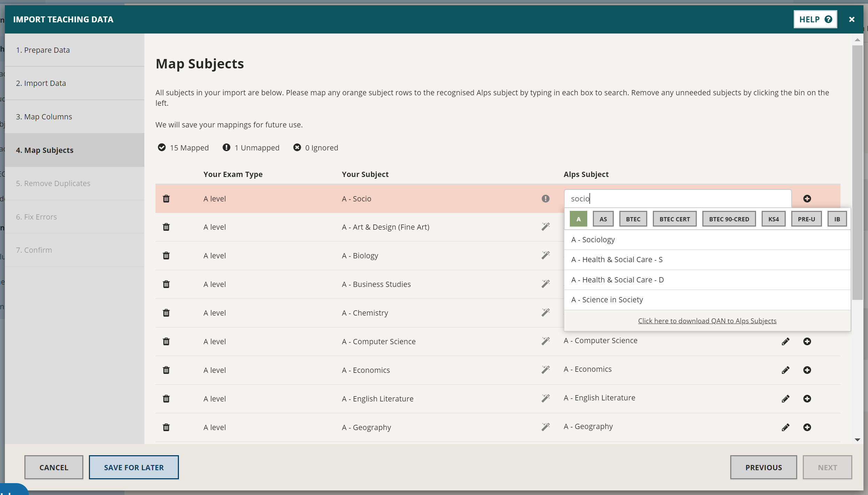868x495 pixels.
Task: Filter suggestions by AS qualification
Action: click(603, 219)
